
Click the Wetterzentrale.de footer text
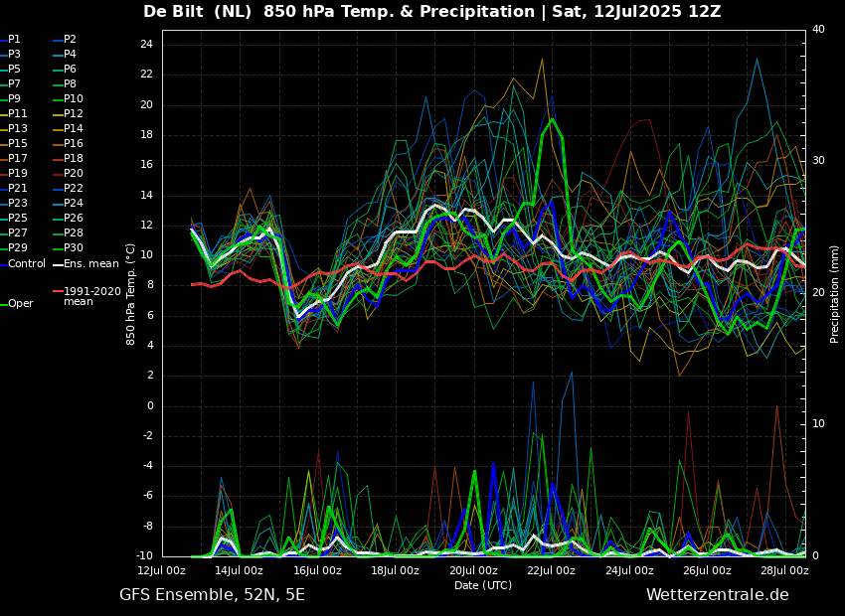coord(717,595)
